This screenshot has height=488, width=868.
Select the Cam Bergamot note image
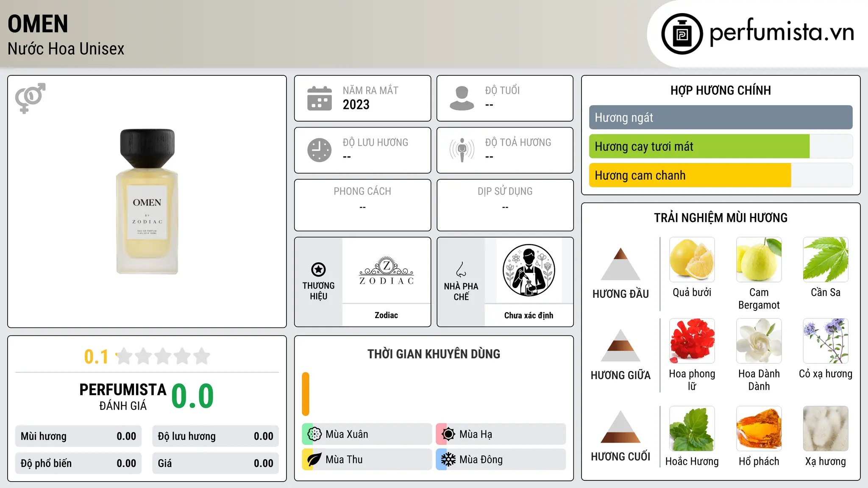(x=759, y=260)
